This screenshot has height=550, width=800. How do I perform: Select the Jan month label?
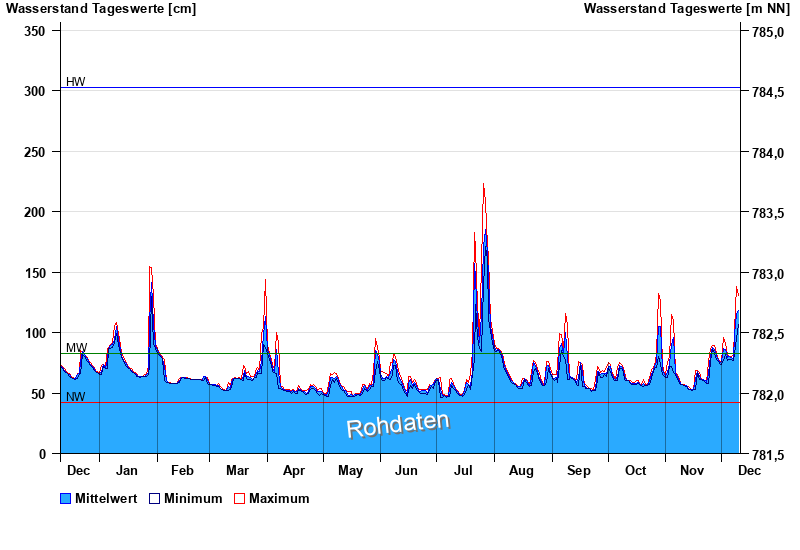pos(127,470)
